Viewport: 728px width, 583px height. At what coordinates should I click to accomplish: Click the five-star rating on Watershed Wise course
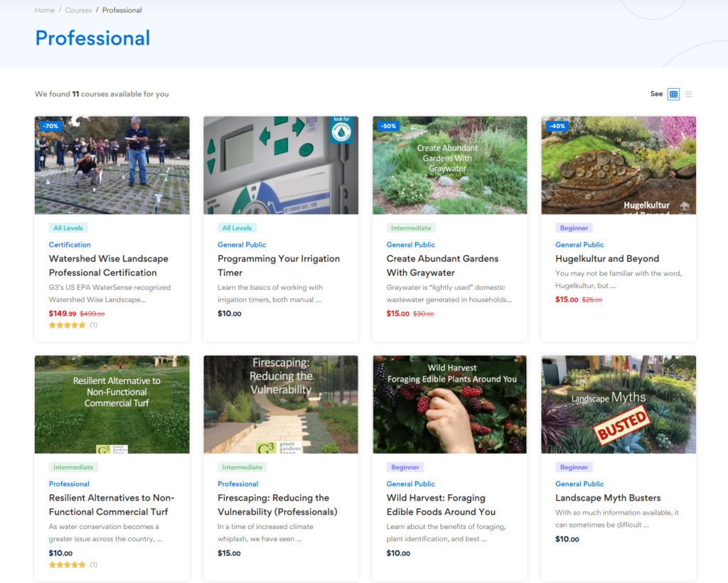[x=68, y=325]
